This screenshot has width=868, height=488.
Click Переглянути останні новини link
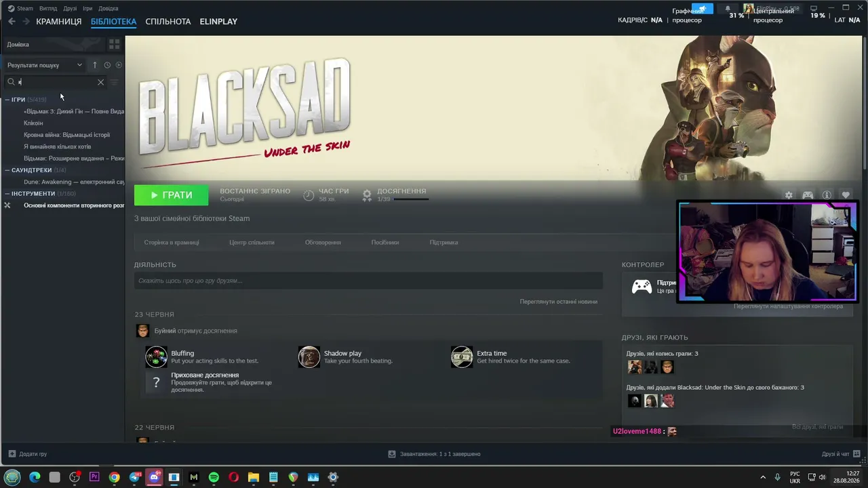[559, 302]
